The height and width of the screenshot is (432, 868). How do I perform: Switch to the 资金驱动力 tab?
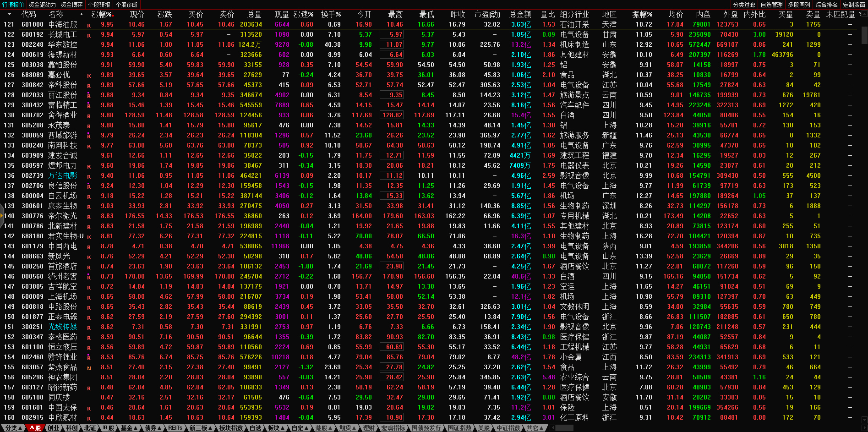point(42,5)
